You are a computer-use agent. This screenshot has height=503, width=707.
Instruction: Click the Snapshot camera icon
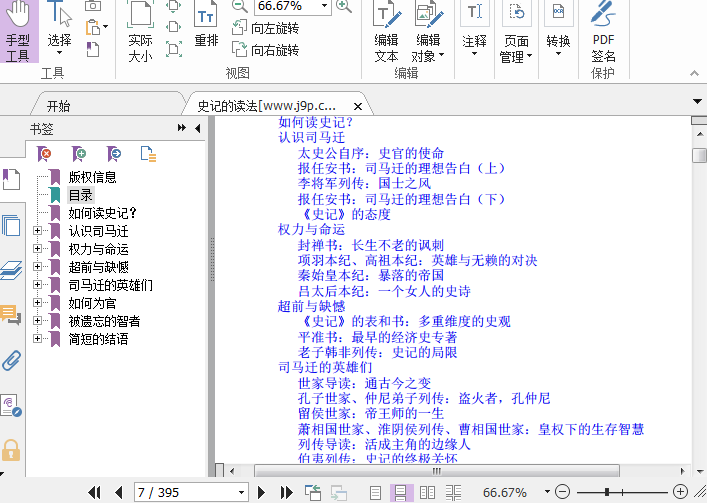coord(93,6)
